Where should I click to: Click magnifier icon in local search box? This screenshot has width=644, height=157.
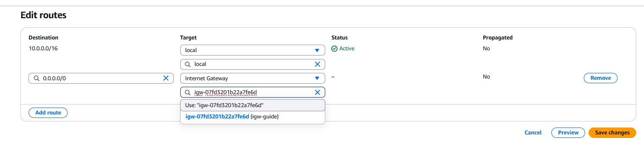click(188, 64)
